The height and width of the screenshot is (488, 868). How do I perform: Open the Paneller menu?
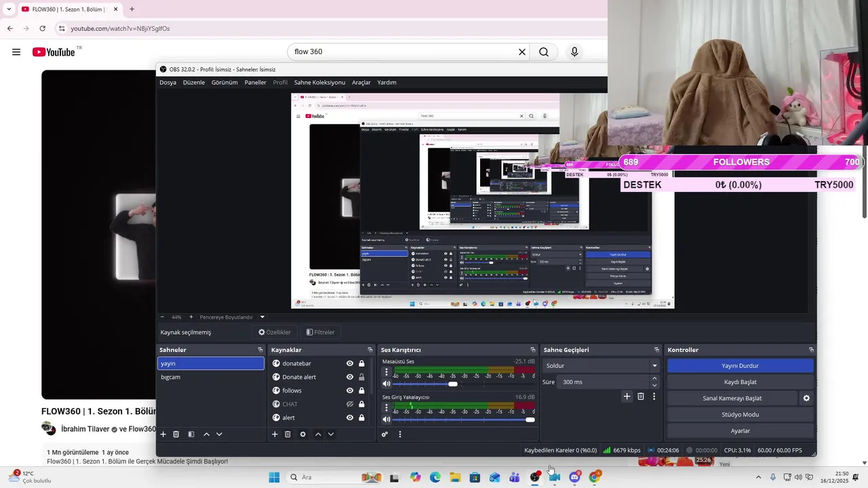tap(256, 83)
